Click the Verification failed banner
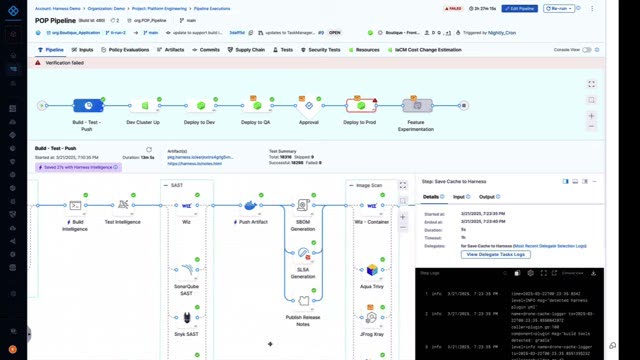The width and height of the screenshot is (640, 360). click(316, 63)
